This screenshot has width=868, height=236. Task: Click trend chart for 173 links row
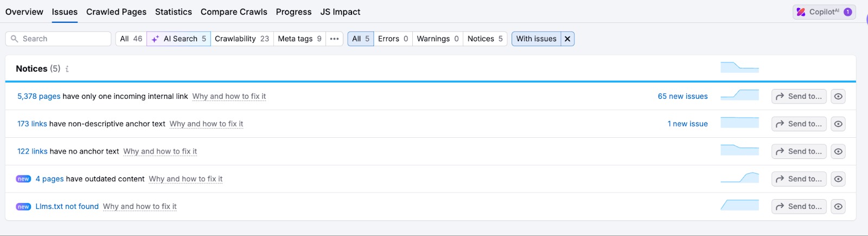tap(739, 123)
